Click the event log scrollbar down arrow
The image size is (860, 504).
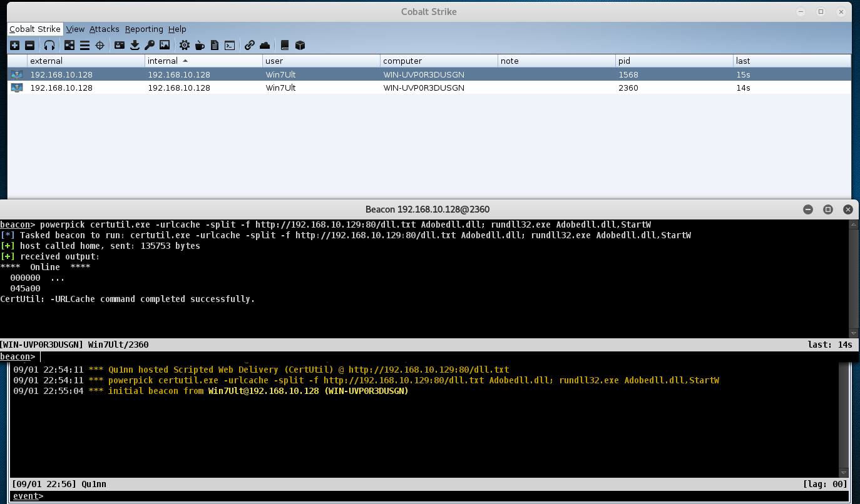844,473
